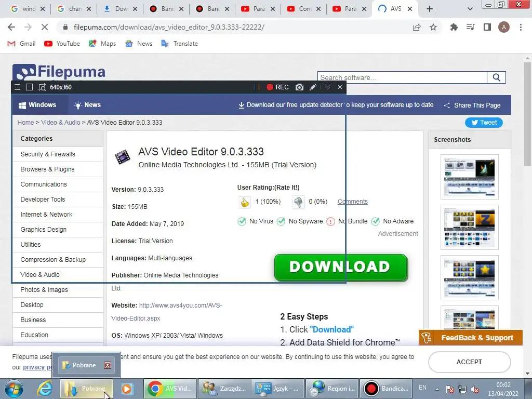
Task: Select the Internet & Network category
Action: click(x=58, y=215)
